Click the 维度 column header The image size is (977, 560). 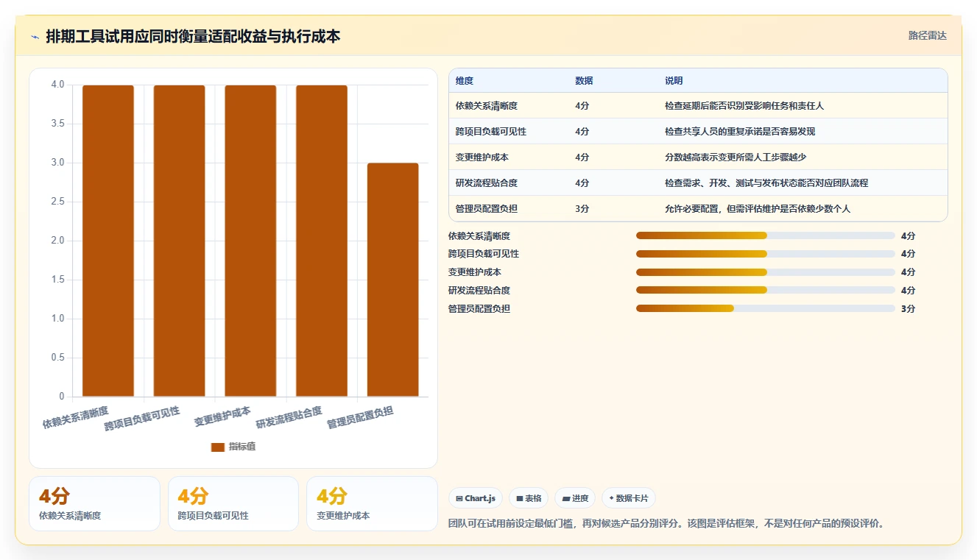[x=465, y=81]
